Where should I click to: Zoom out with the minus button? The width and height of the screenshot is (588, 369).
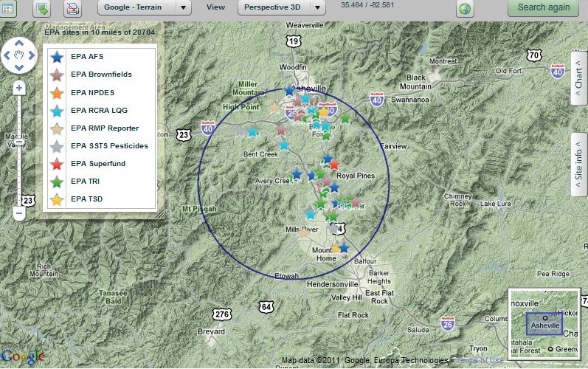19,213
